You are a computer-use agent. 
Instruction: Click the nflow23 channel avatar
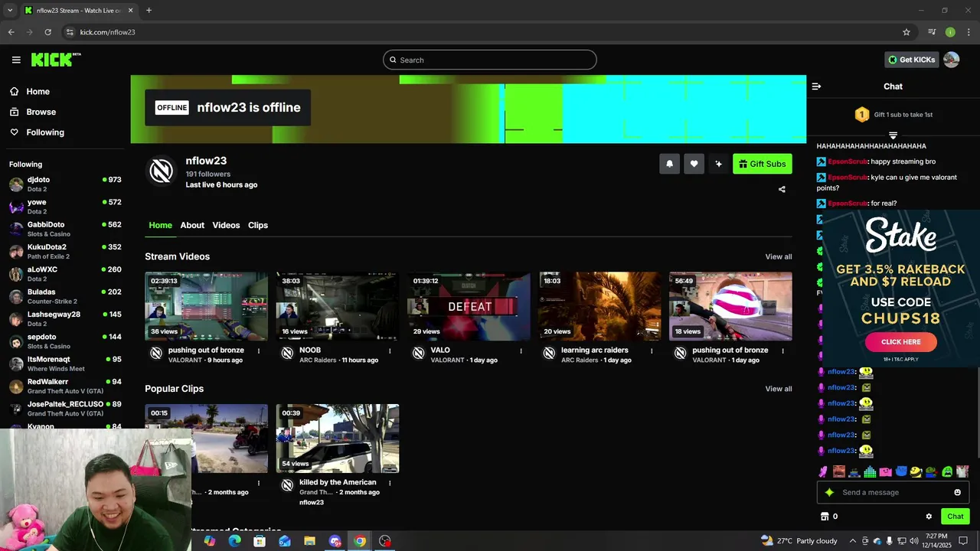(161, 171)
